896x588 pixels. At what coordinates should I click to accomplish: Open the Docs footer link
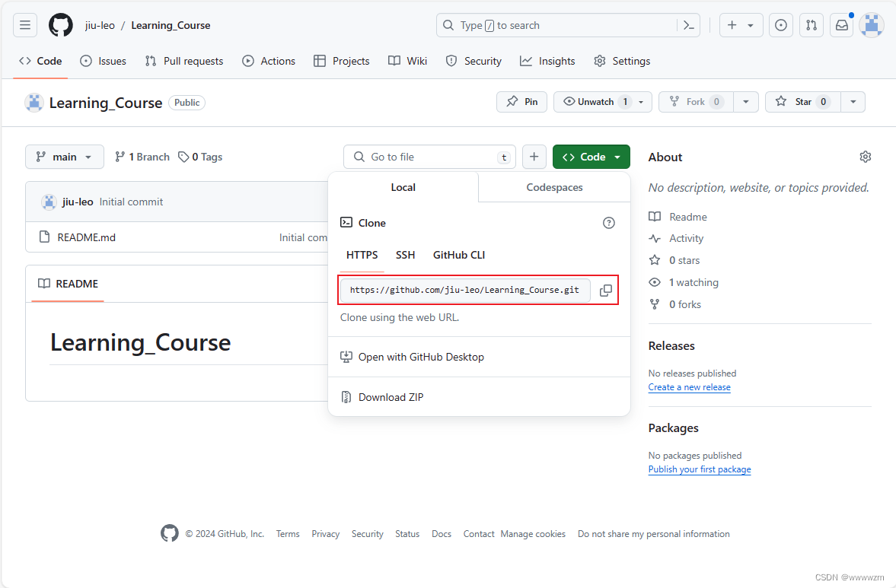coord(441,534)
